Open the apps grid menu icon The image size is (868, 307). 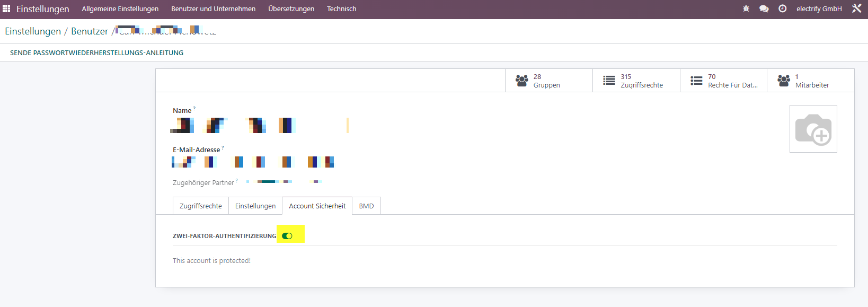6,8
